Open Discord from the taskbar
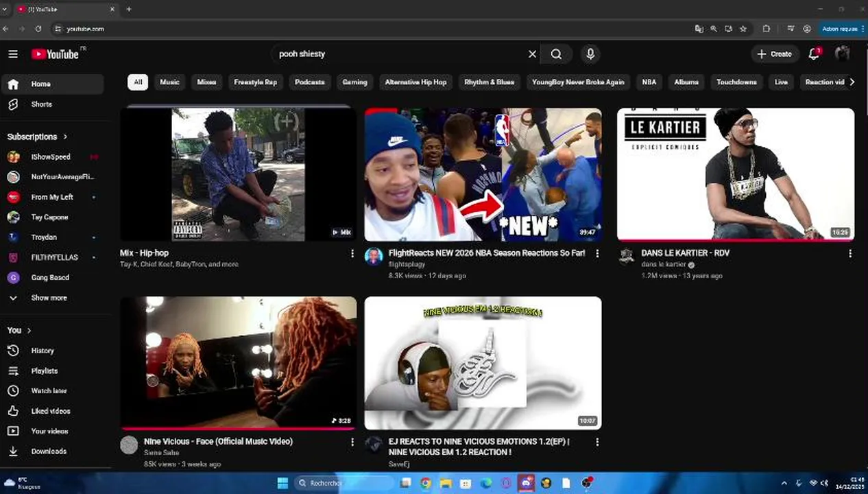Viewport: 868px width, 494px height. coord(526,483)
